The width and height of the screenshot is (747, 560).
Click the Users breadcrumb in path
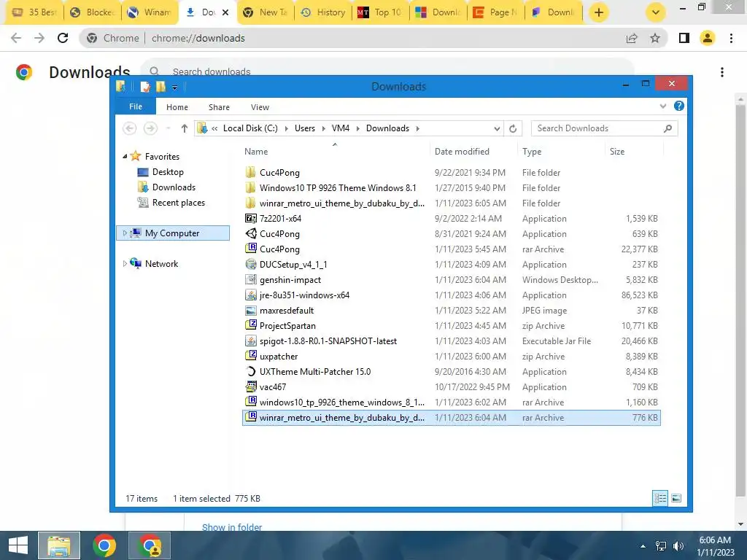[x=305, y=128]
